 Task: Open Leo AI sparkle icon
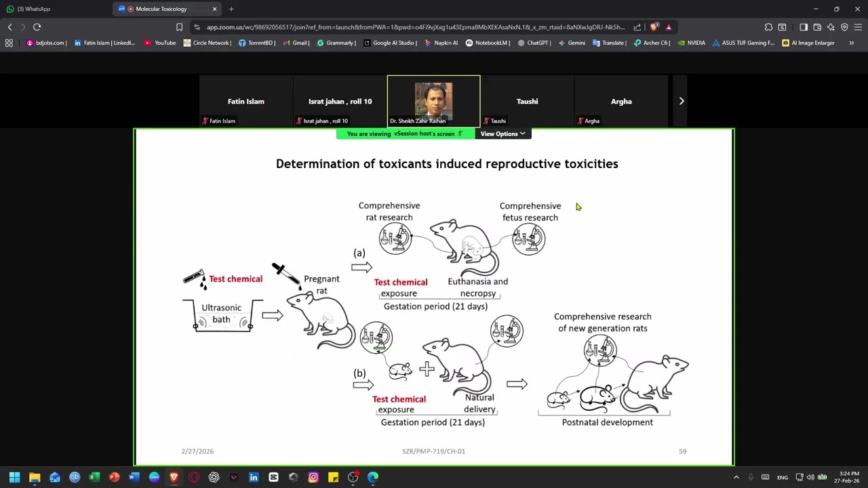point(831,27)
